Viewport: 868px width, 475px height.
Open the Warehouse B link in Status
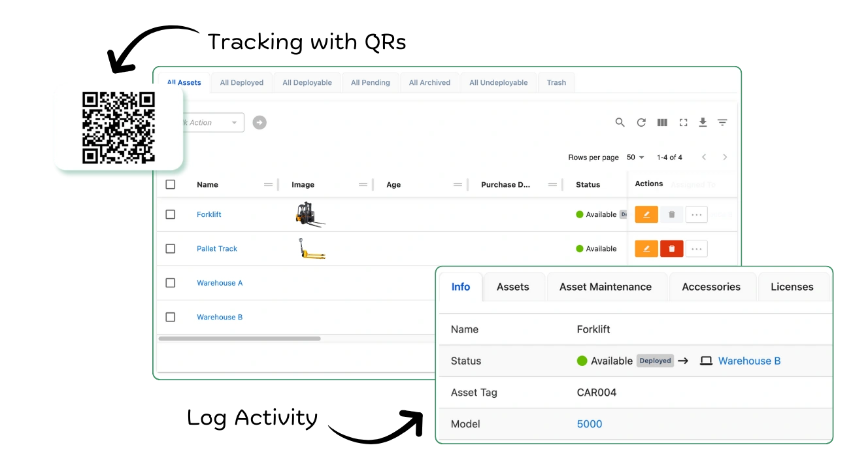[x=748, y=361]
